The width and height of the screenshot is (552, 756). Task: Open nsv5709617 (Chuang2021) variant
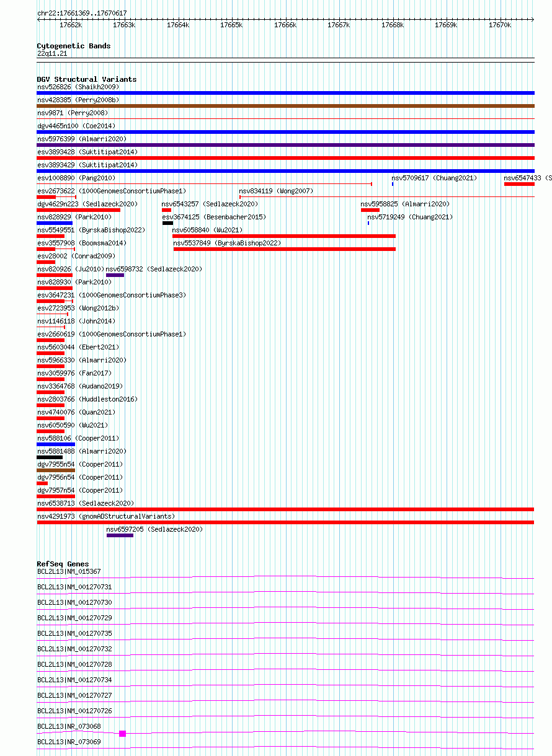click(x=434, y=178)
